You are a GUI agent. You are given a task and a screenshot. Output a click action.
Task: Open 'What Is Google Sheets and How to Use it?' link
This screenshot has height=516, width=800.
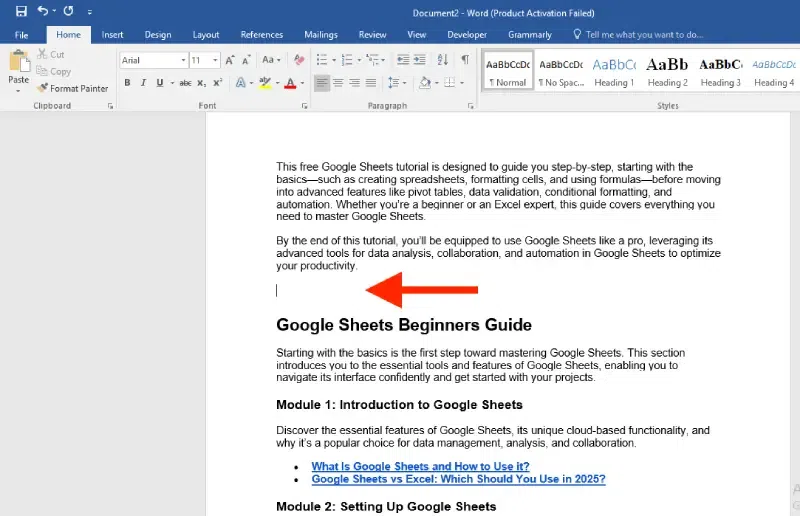(420, 466)
